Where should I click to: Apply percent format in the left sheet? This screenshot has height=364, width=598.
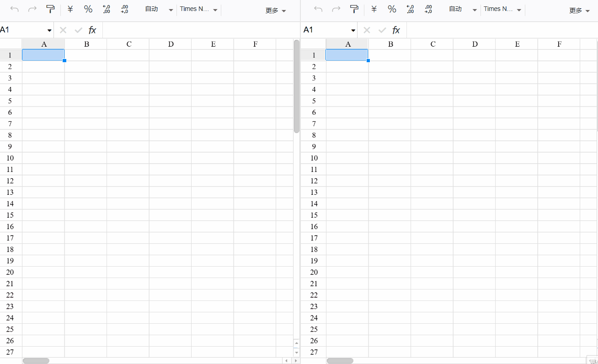click(88, 9)
